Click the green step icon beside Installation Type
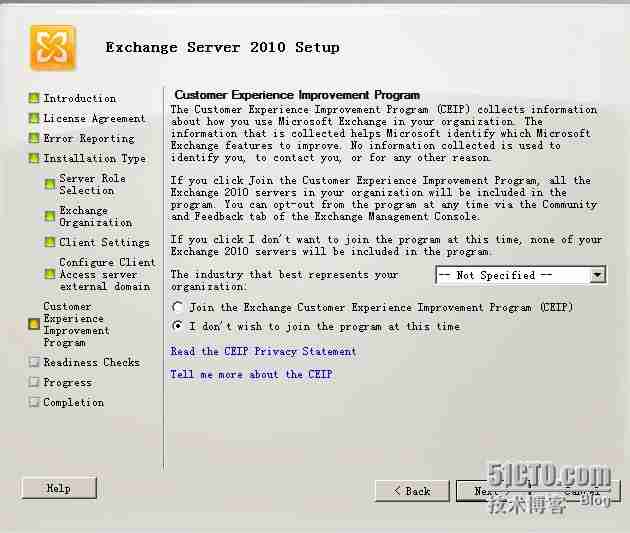630x533 pixels. click(34, 158)
